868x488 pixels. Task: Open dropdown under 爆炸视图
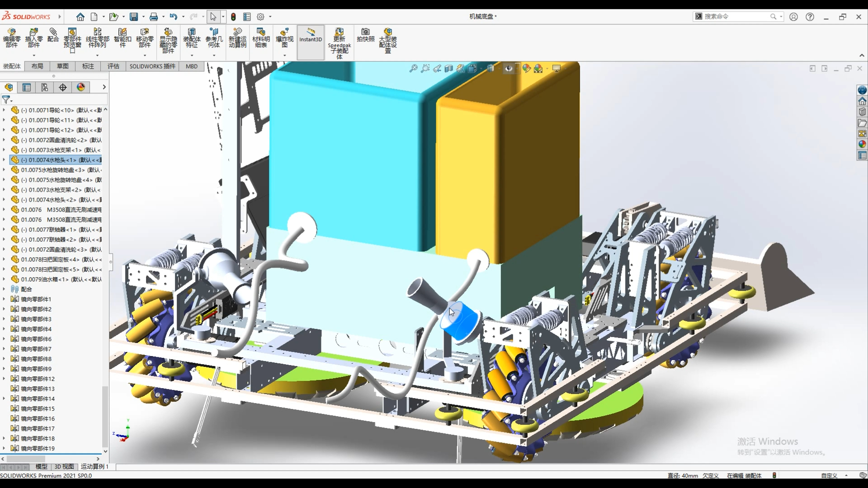(x=285, y=56)
